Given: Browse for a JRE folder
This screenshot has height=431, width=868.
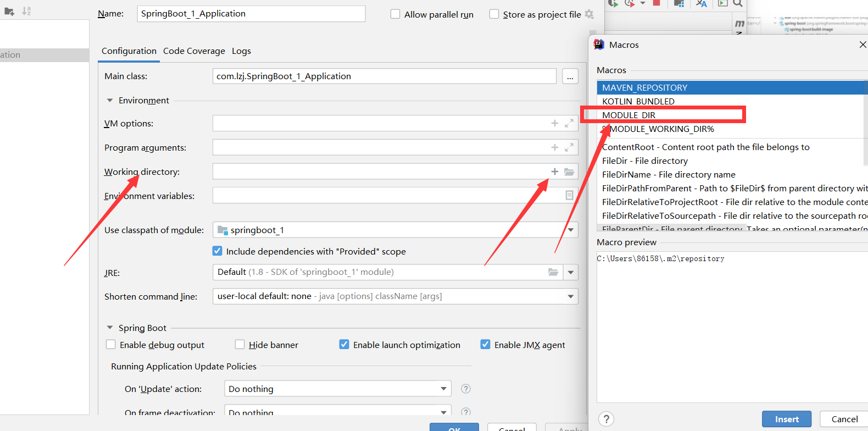Looking at the screenshot, I should [x=553, y=272].
